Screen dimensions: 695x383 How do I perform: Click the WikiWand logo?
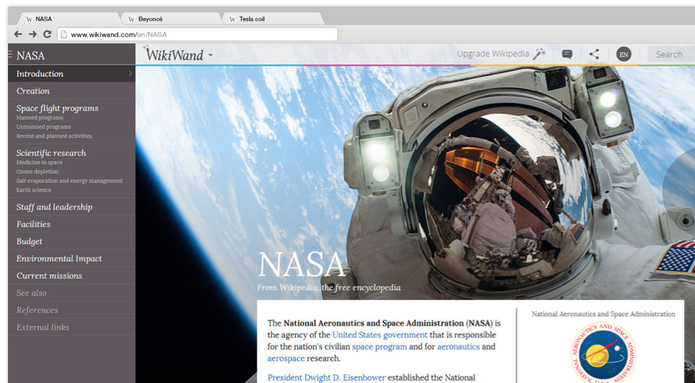[174, 54]
